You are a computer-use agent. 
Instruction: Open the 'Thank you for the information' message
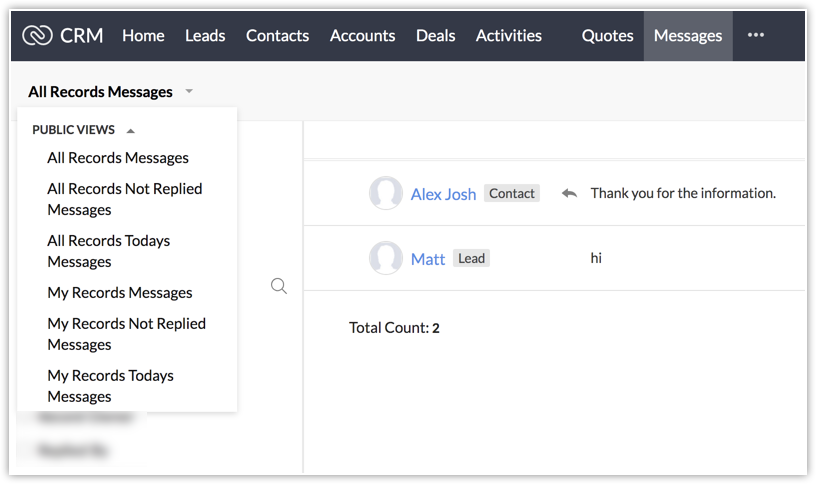pyautogui.click(x=683, y=193)
